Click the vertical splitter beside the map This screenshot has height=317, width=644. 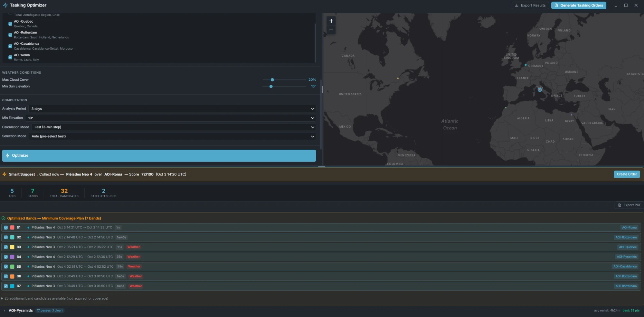322,89
